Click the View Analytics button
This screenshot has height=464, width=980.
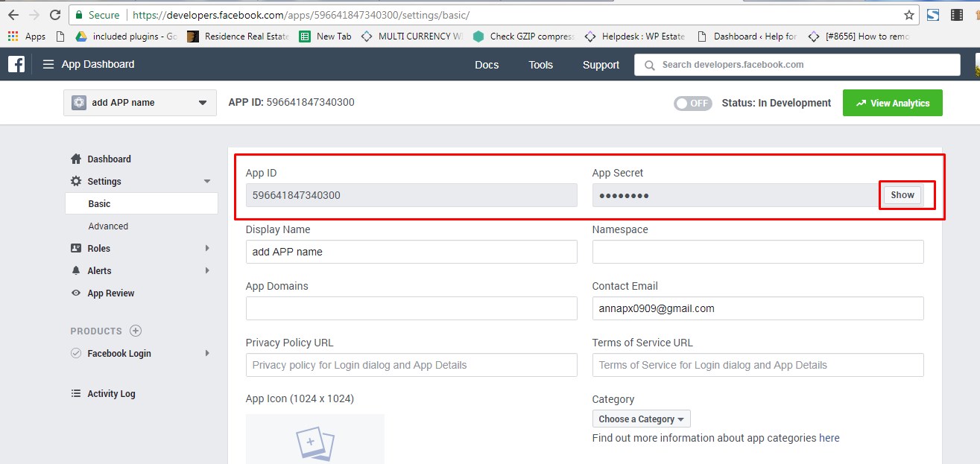[x=893, y=103]
